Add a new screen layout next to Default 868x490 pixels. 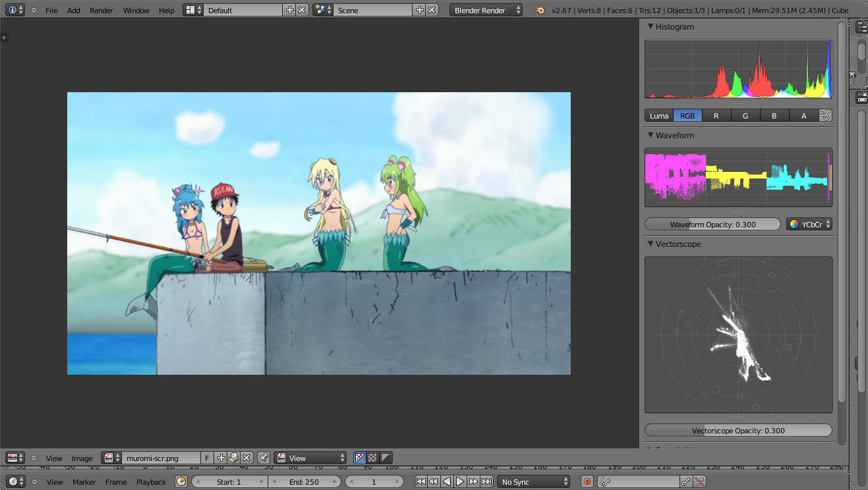point(289,10)
